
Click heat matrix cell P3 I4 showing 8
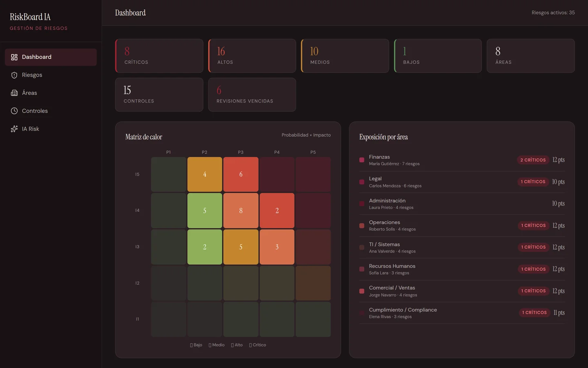coord(241,211)
